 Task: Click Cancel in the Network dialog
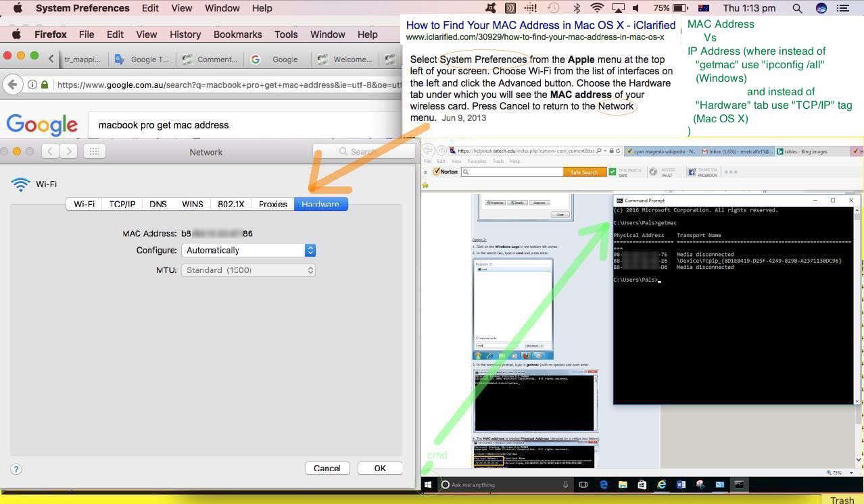(327, 468)
